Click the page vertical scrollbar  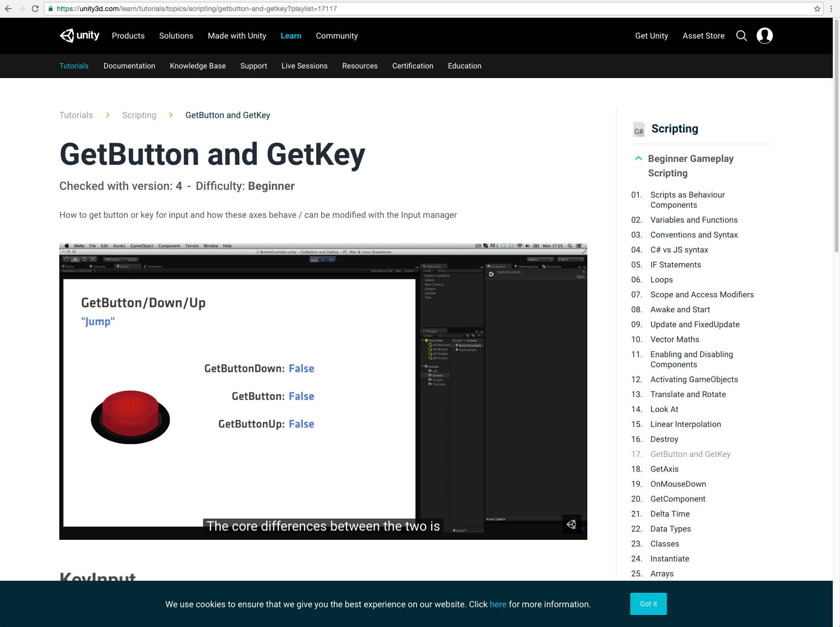(x=837, y=135)
